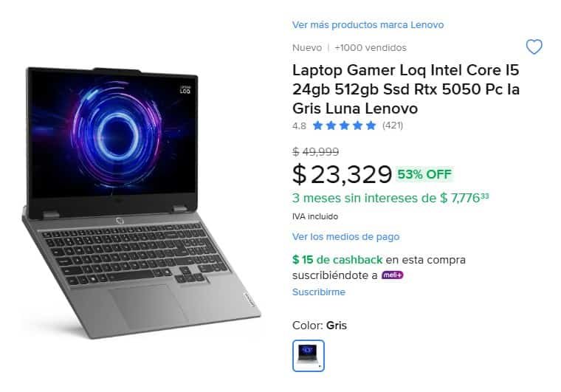Click the fifth rating star
This screenshot has height=392, width=561.
pos(371,125)
